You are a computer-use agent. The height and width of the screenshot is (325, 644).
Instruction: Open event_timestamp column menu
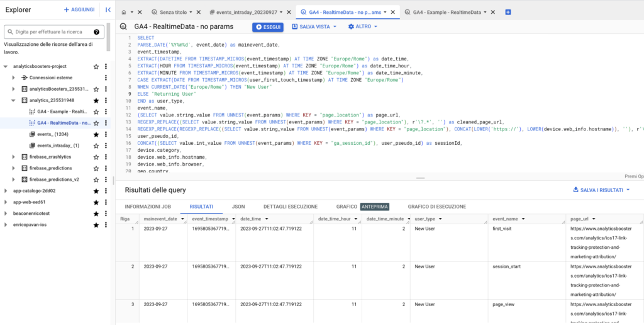click(233, 219)
